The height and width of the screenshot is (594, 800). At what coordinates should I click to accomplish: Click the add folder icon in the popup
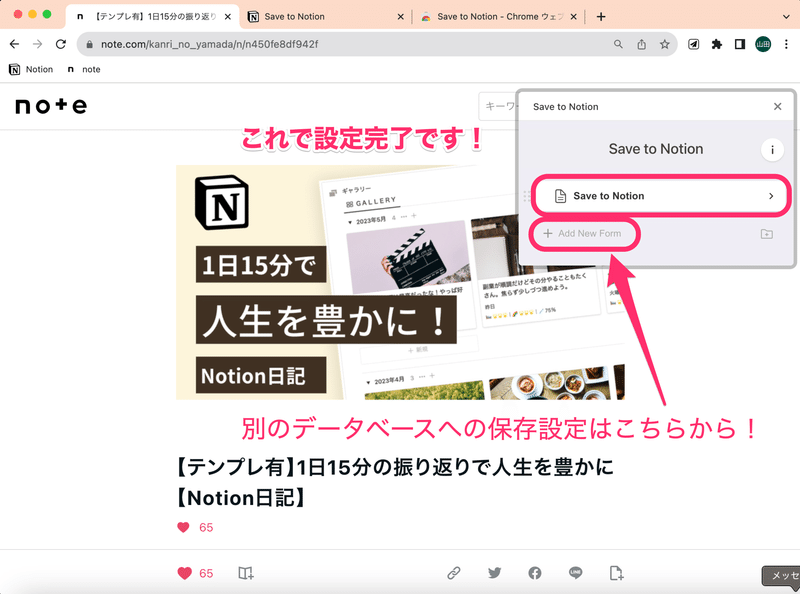pyautogui.click(x=766, y=234)
